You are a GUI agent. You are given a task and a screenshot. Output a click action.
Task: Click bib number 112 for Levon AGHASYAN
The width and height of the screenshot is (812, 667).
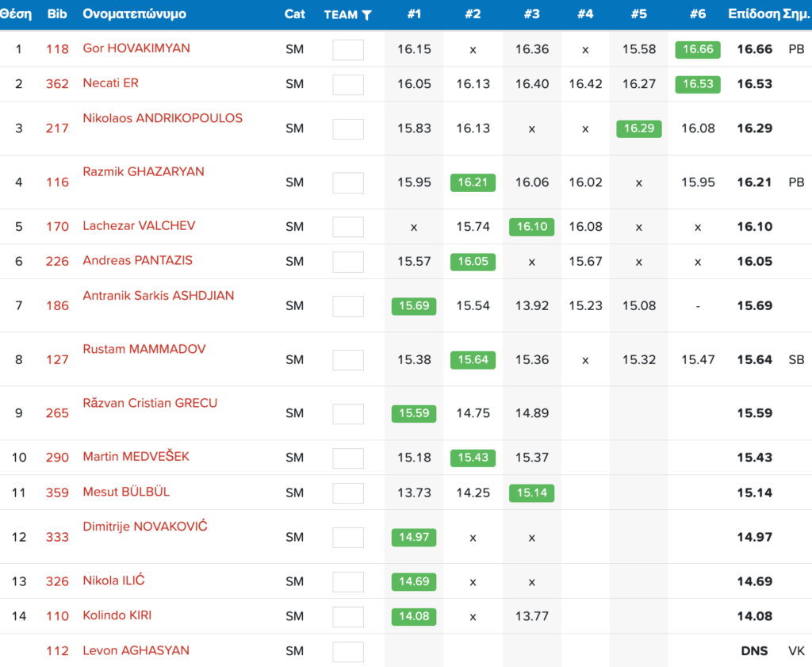point(57,651)
